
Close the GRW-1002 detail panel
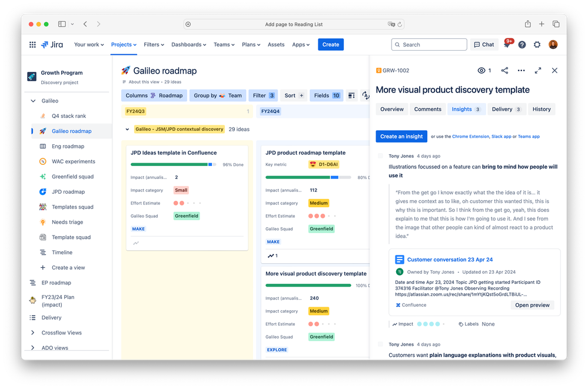pyautogui.click(x=554, y=71)
